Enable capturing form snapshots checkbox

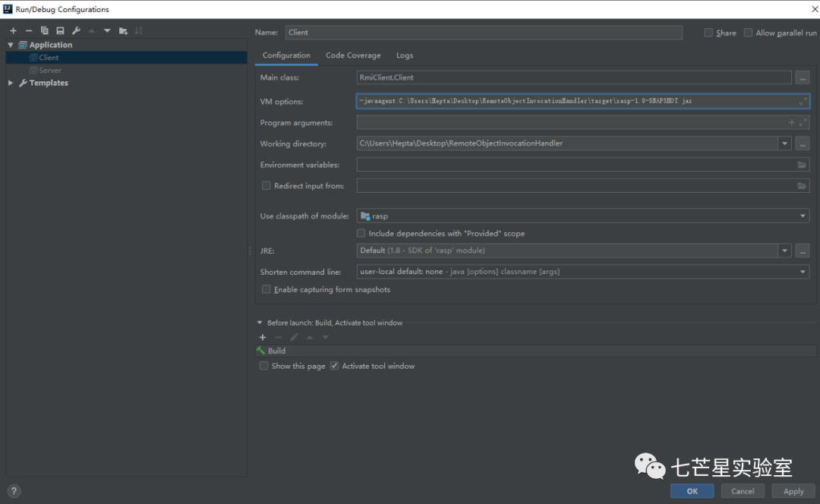point(266,289)
